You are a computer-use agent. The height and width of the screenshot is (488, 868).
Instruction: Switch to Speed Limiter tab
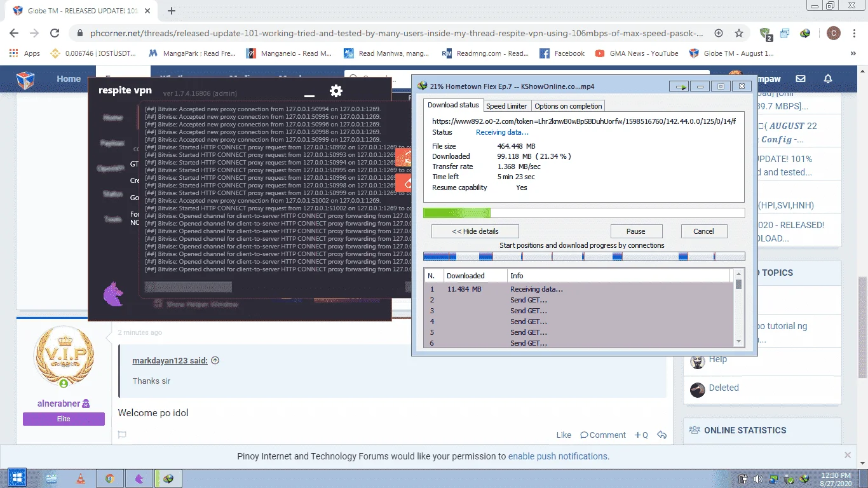(x=506, y=106)
